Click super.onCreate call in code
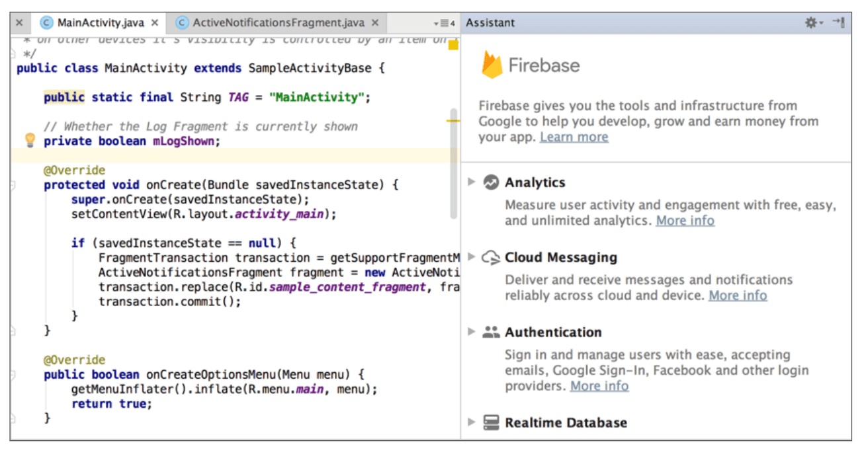This screenshot has width=868, height=456. click(191, 200)
